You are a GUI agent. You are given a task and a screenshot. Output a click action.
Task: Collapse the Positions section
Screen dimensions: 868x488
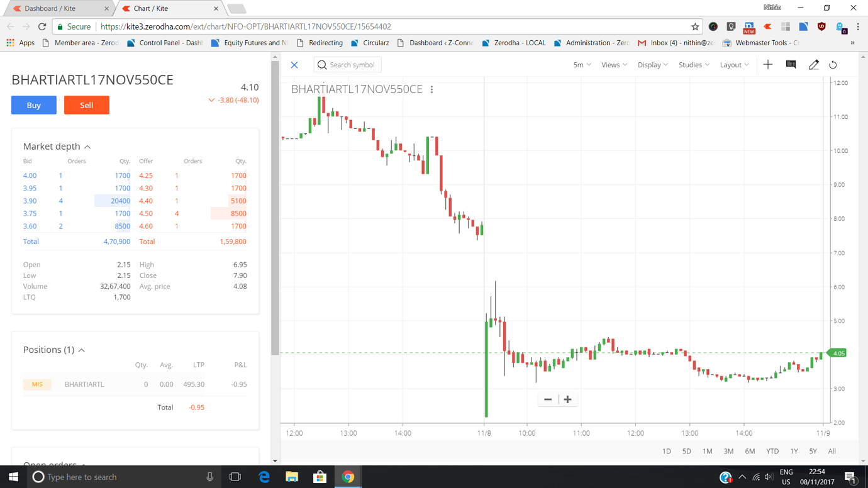coord(82,350)
